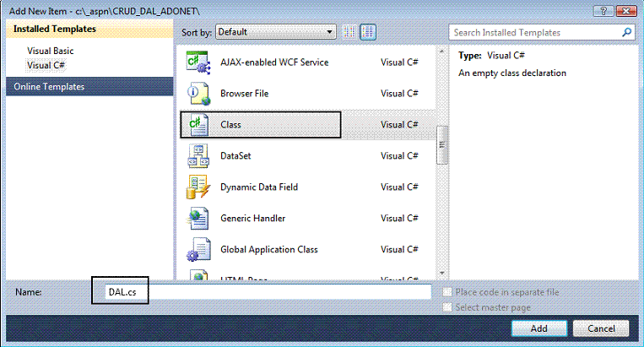
Task: Click the Class template C# icon
Action: tap(199, 125)
